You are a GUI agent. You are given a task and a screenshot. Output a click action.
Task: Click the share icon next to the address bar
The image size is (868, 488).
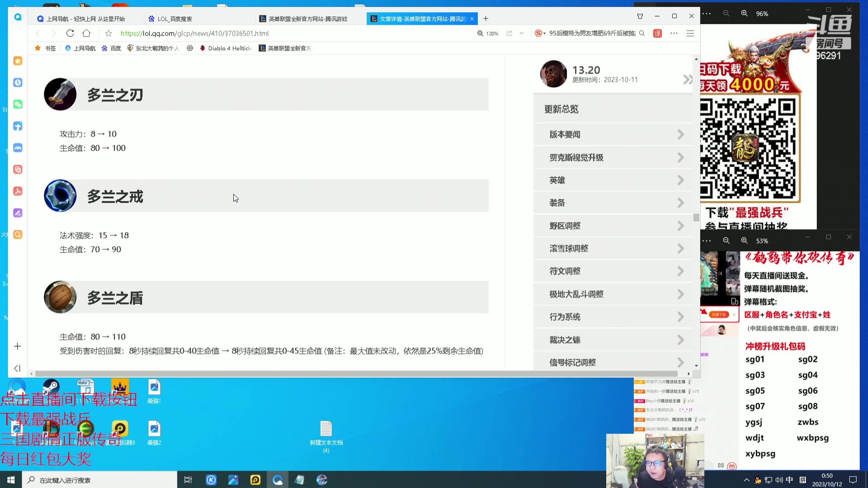[510, 33]
